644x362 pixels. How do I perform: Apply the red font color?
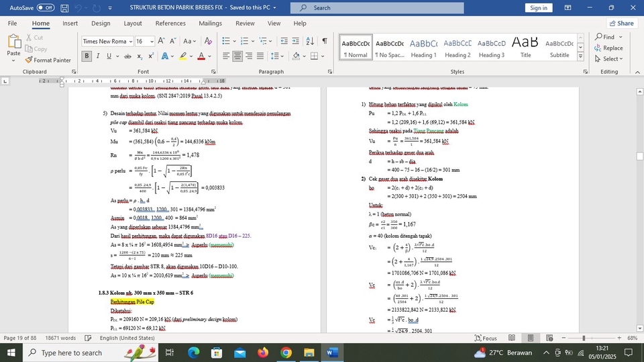click(x=201, y=56)
